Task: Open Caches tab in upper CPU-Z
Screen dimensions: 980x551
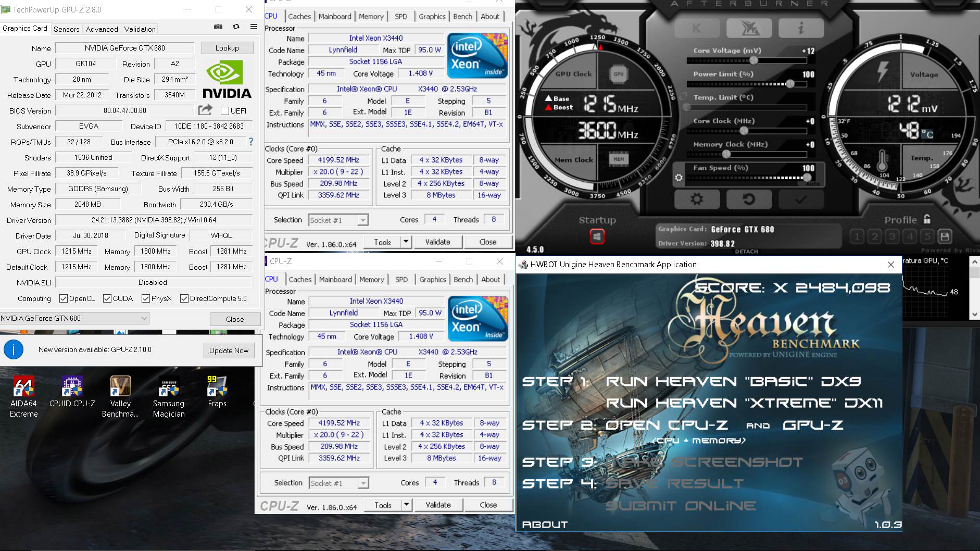Action: (299, 16)
